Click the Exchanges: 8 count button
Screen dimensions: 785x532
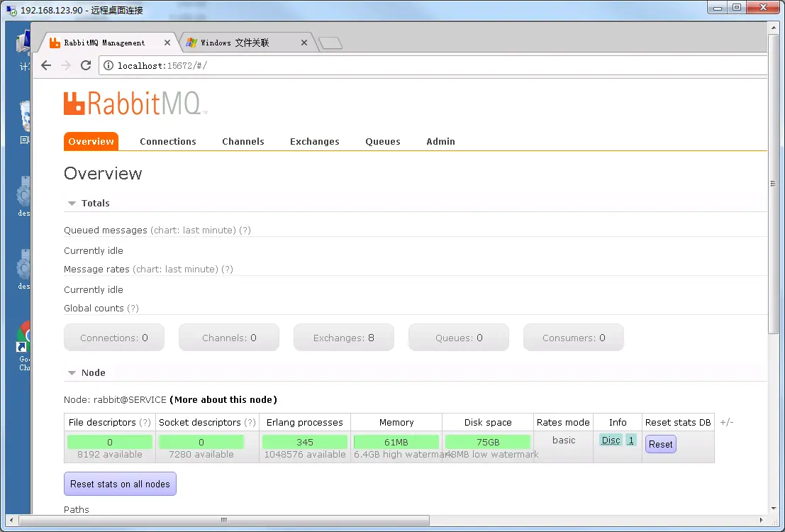coord(343,338)
